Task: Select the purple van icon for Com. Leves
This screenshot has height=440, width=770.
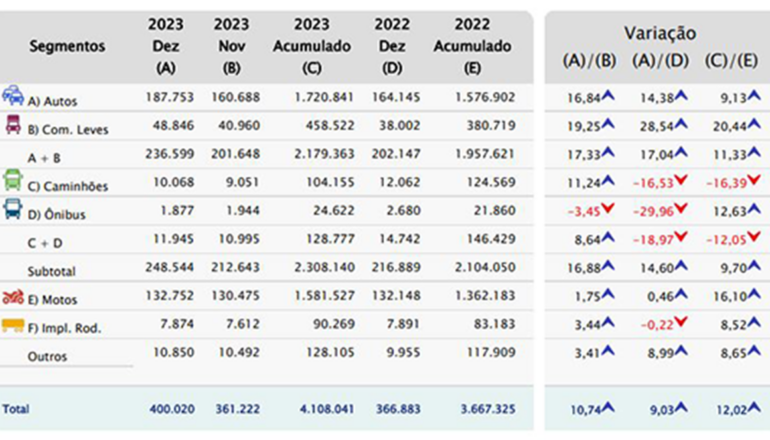Action: [x=13, y=125]
